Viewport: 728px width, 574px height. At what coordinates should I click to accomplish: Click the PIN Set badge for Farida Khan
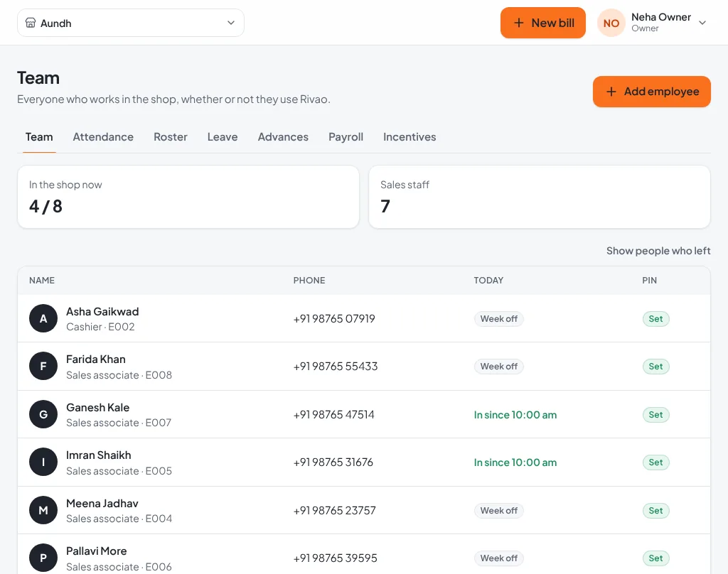655,367
